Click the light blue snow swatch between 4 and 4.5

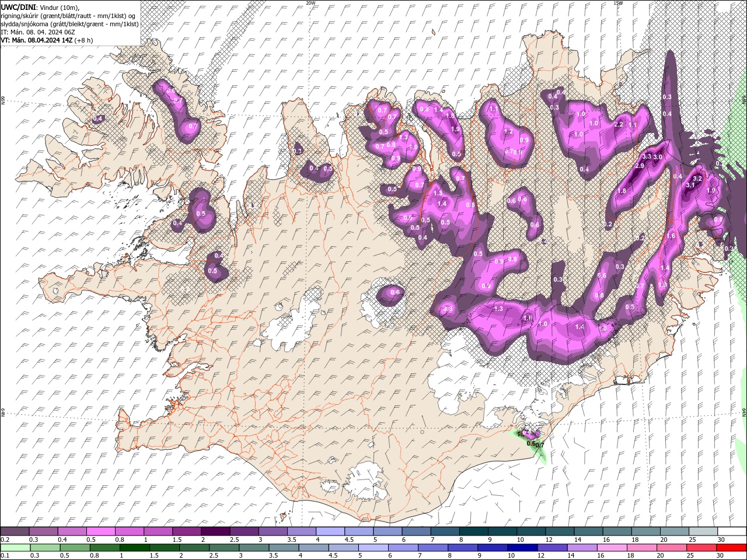coord(330,531)
